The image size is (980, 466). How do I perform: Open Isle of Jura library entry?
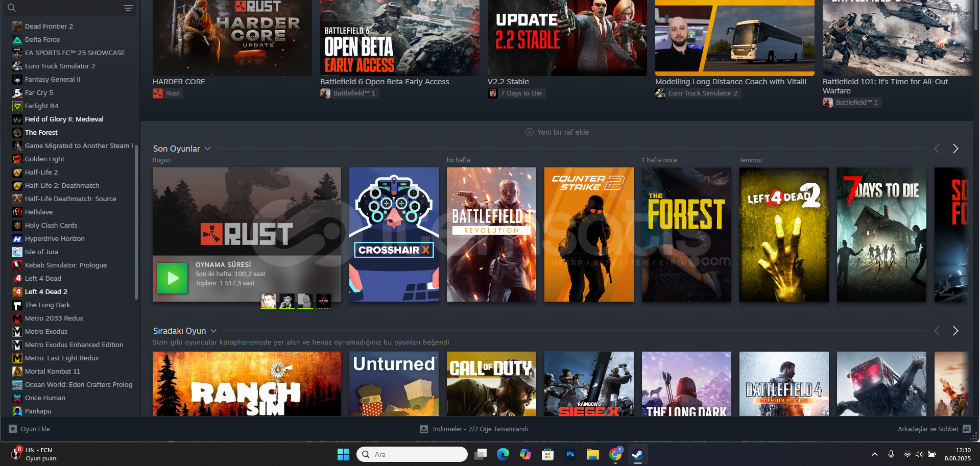pos(41,252)
